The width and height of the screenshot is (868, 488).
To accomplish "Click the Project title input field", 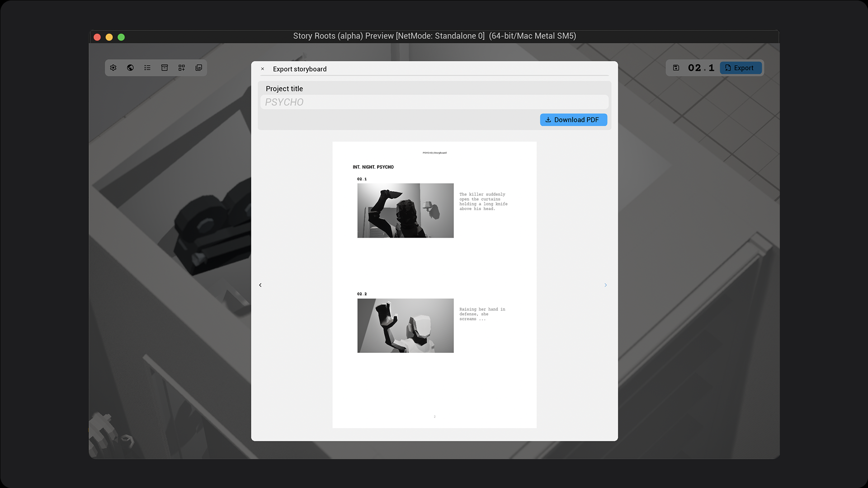I will pyautogui.click(x=434, y=102).
